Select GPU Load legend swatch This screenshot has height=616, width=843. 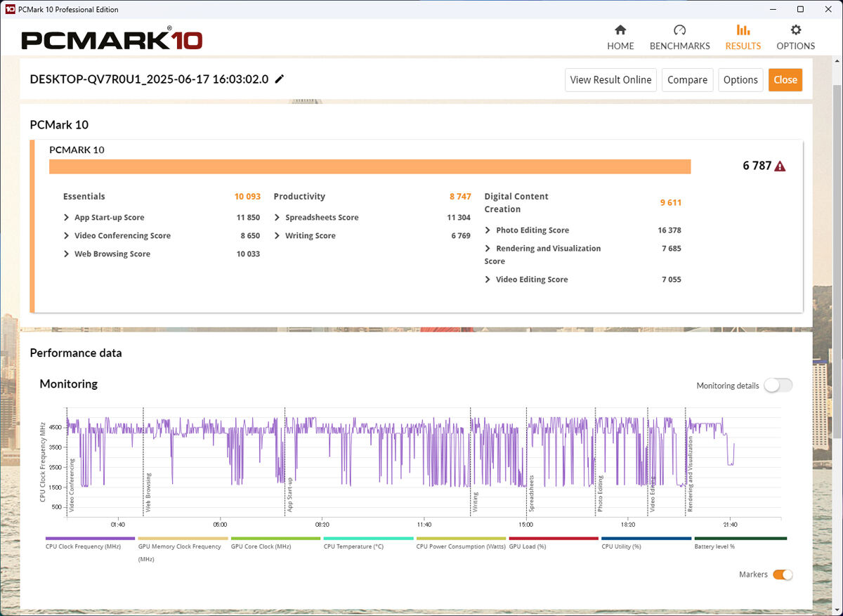554,539
